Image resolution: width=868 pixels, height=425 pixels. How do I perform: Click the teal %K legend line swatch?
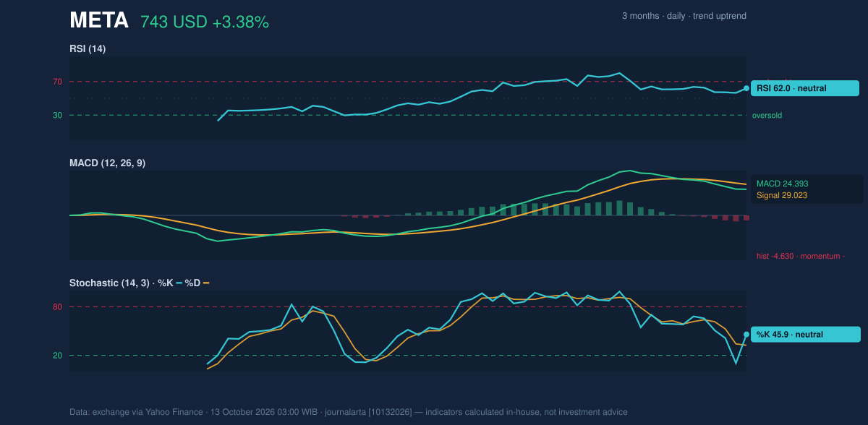click(179, 283)
